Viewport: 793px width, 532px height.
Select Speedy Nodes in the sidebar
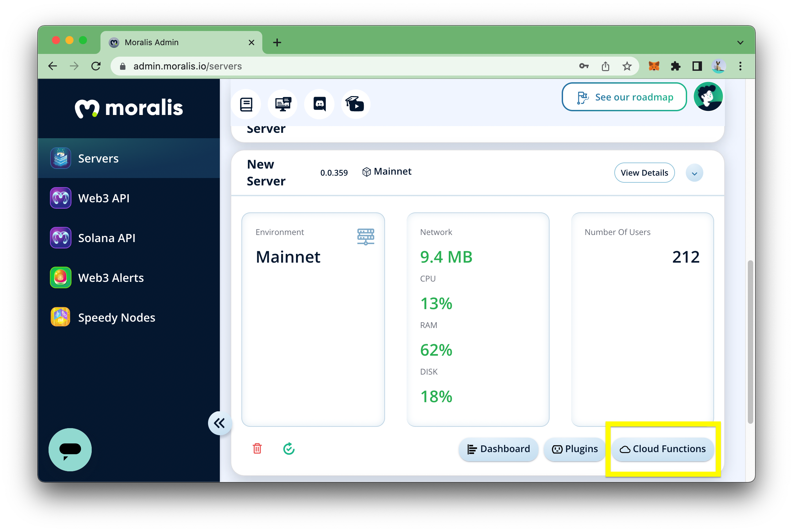pos(129,317)
